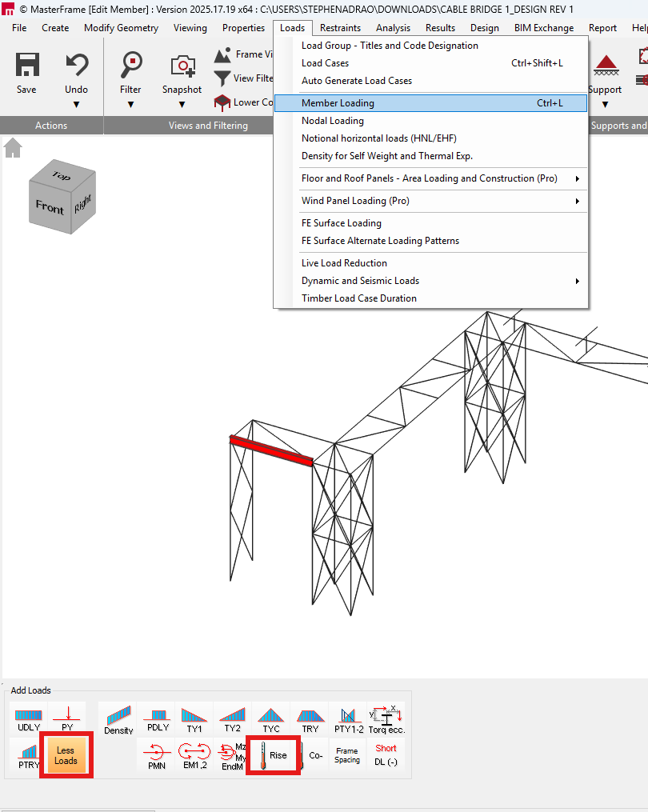This screenshot has height=812, width=648.
Task: Open the Results menu
Action: (440, 28)
